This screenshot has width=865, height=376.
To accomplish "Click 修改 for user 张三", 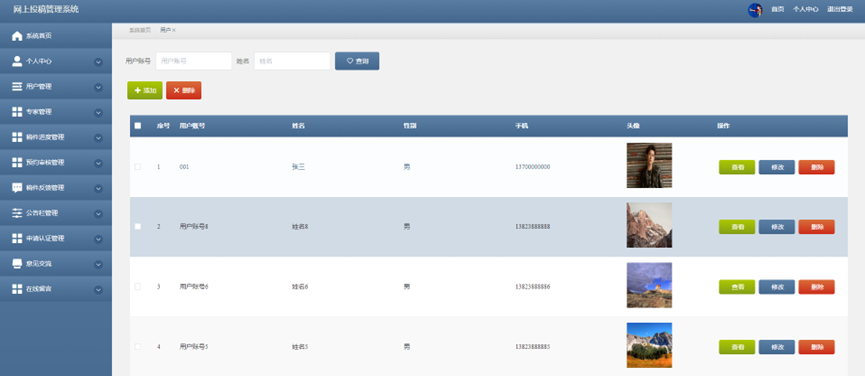I will [777, 167].
